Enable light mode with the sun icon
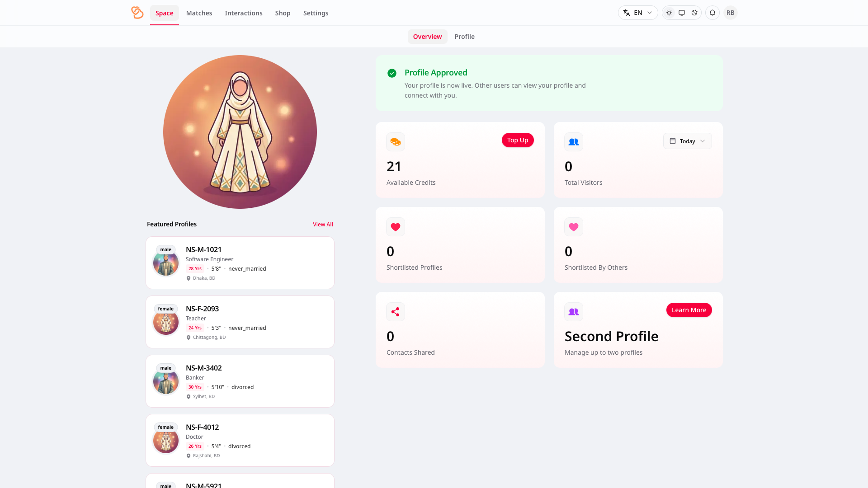The width and height of the screenshot is (868, 488). coord(669,13)
